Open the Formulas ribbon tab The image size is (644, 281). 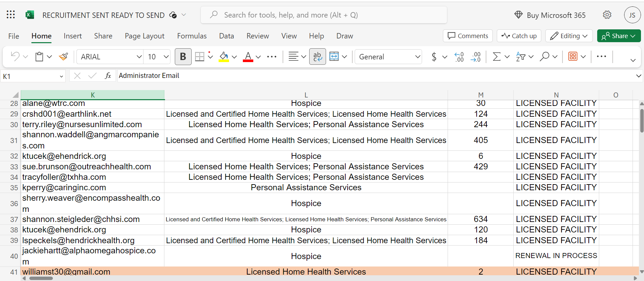pyautogui.click(x=192, y=36)
